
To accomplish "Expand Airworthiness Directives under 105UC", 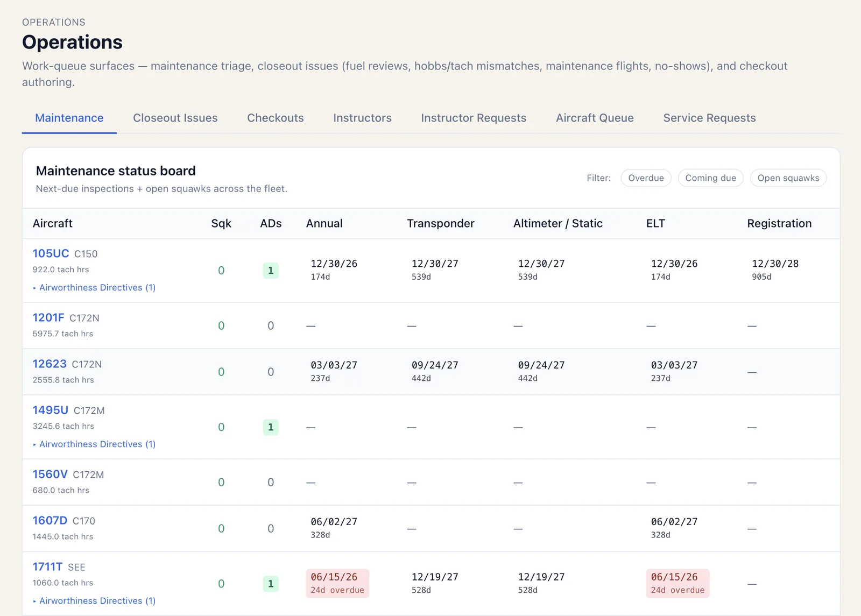I will (94, 288).
